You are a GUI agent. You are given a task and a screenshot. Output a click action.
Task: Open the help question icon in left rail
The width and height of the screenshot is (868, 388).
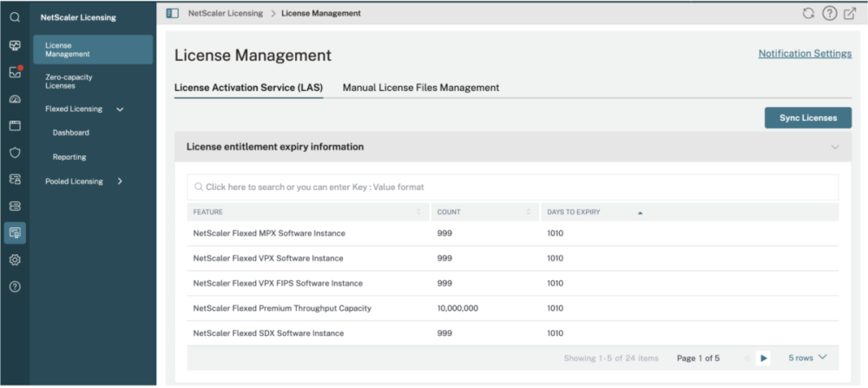pos(15,286)
